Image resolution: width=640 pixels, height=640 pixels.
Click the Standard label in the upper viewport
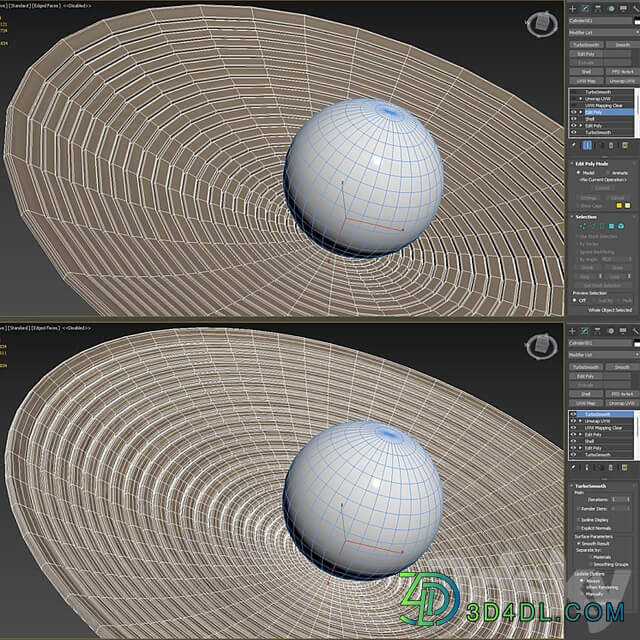[x=21, y=6]
